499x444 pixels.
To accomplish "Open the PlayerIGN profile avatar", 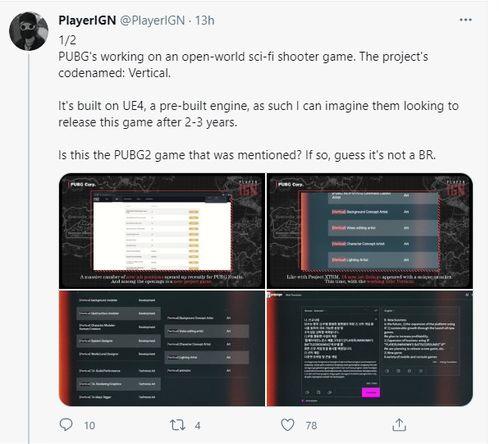I will (29, 31).
